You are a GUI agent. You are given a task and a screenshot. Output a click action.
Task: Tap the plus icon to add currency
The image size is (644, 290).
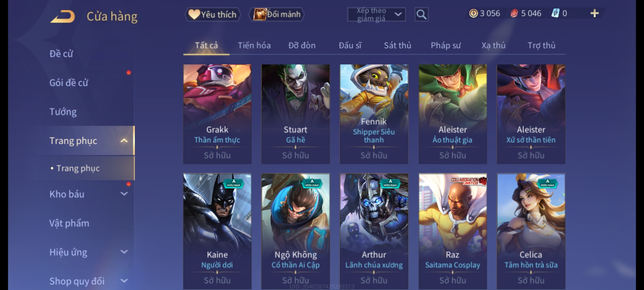click(595, 13)
